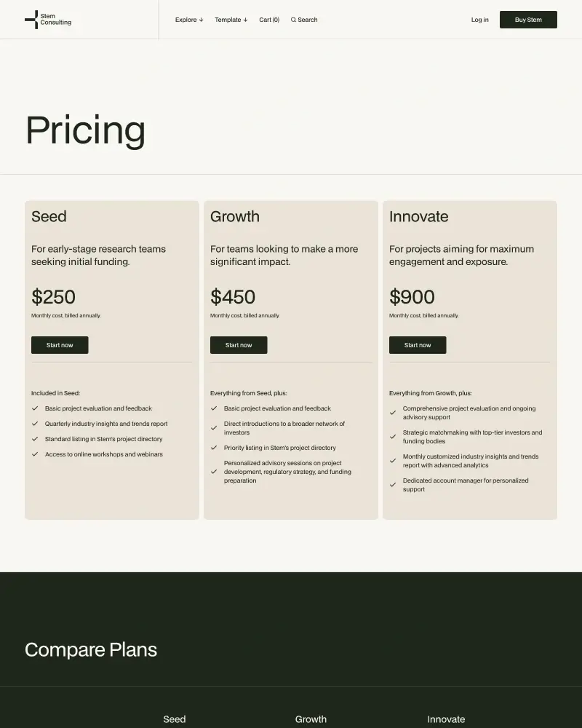Start now with the Seed plan
Viewport: 582px width, 728px height.
coord(60,345)
